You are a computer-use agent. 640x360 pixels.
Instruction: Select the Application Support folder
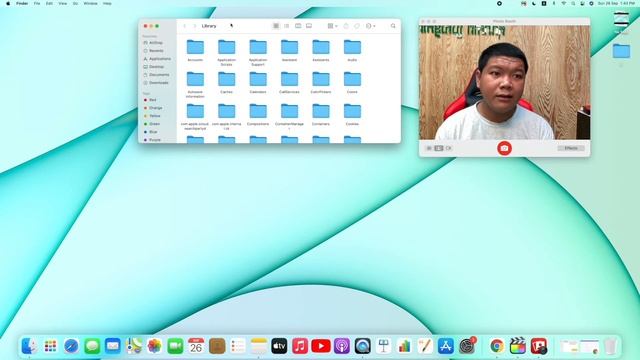(x=258, y=53)
